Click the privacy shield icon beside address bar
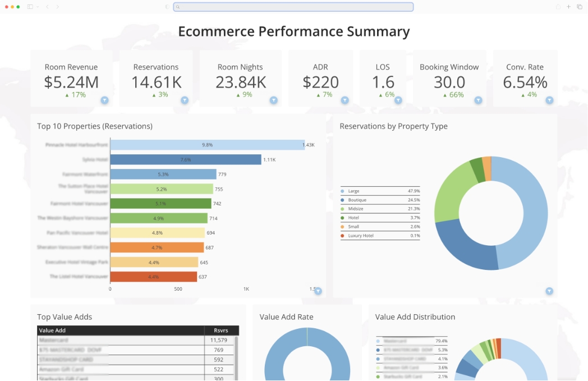588x381 pixels. [x=167, y=7]
